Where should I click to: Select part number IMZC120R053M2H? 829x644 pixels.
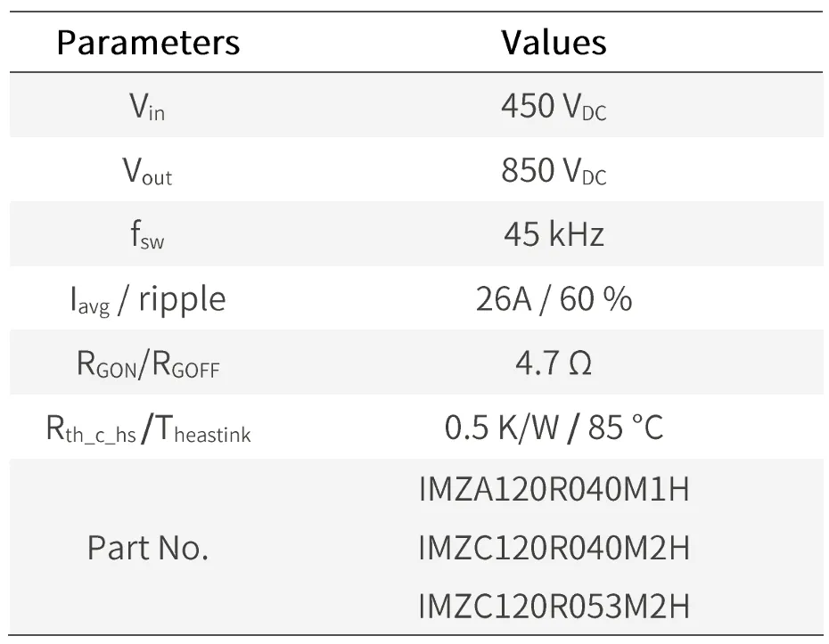(554, 606)
